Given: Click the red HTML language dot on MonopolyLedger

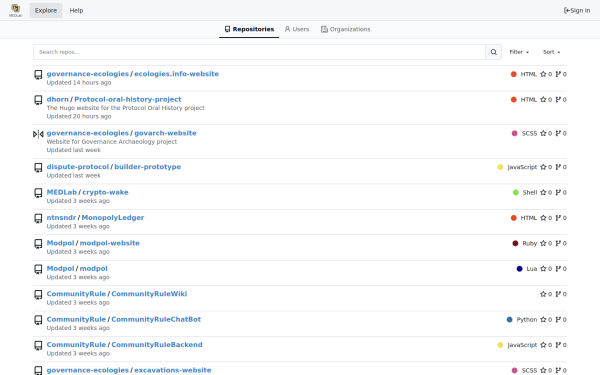Looking at the screenshot, I should point(514,218).
